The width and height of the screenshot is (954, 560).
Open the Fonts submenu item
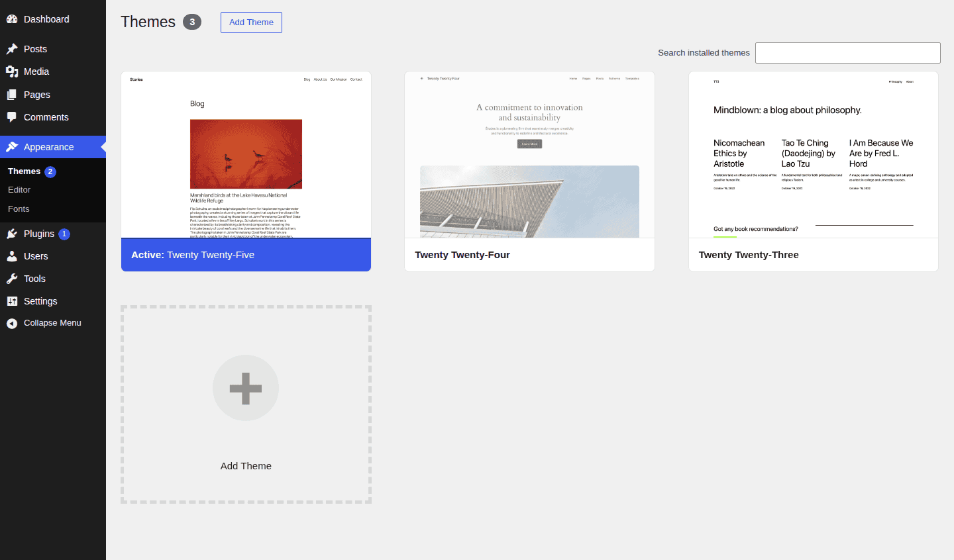[x=19, y=209]
